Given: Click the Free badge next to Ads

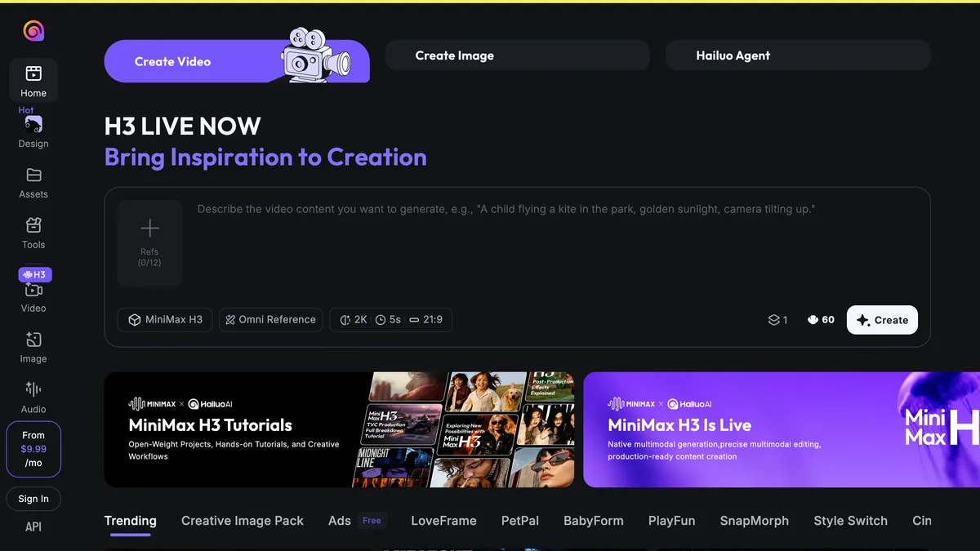Looking at the screenshot, I should point(372,521).
